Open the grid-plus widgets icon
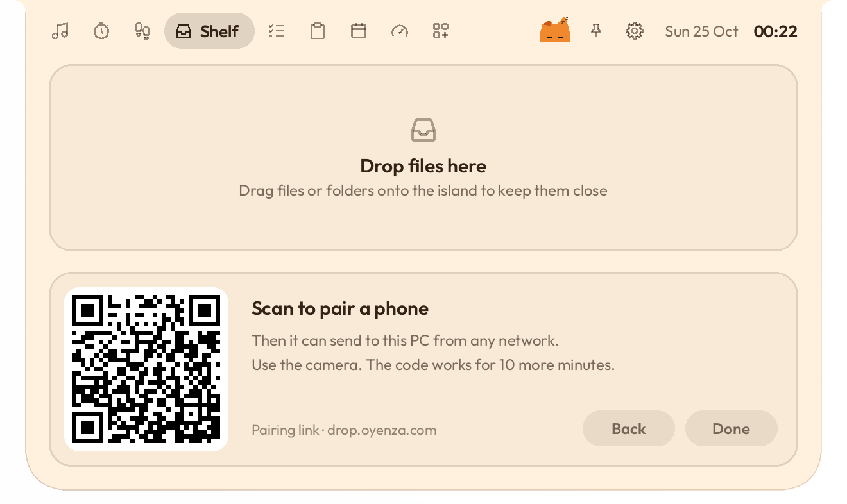847x504 pixels. (x=441, y=31)
